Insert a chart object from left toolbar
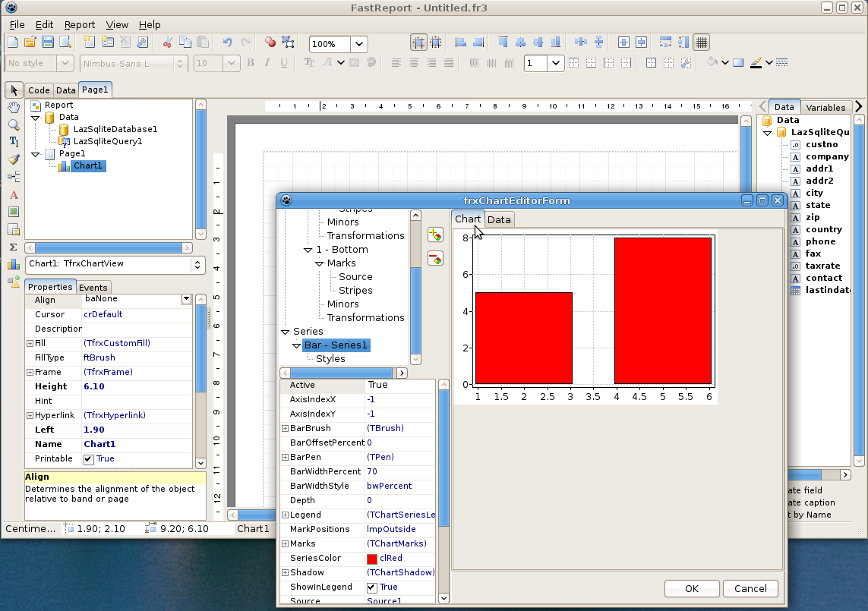 click(x=14, y=265)
